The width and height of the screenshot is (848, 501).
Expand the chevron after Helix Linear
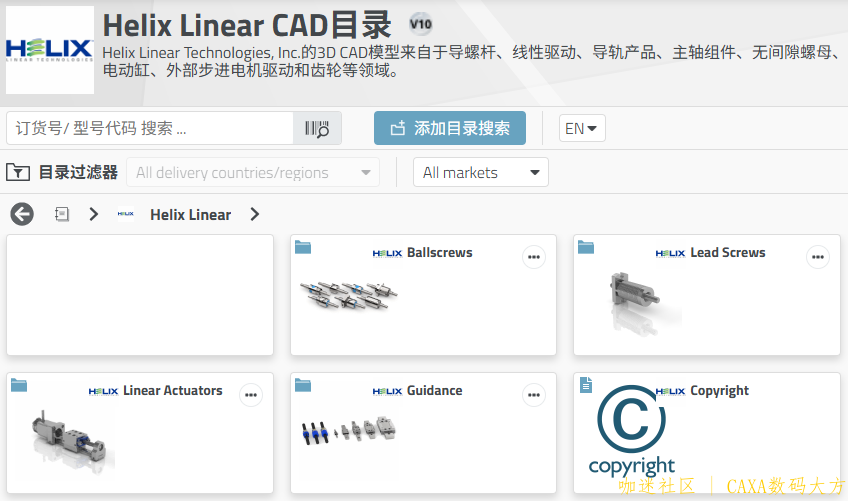[x=255, y=214]
